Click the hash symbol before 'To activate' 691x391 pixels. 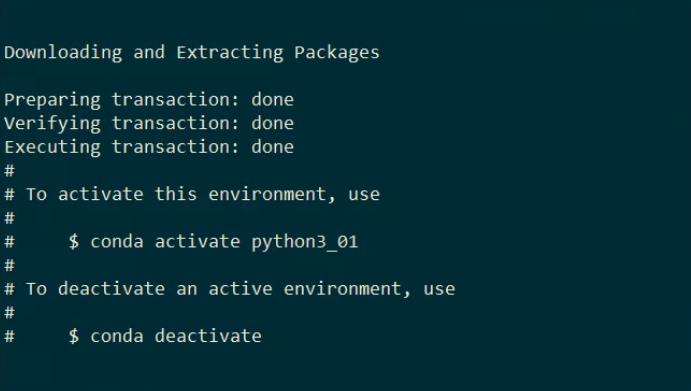[9, 194]
